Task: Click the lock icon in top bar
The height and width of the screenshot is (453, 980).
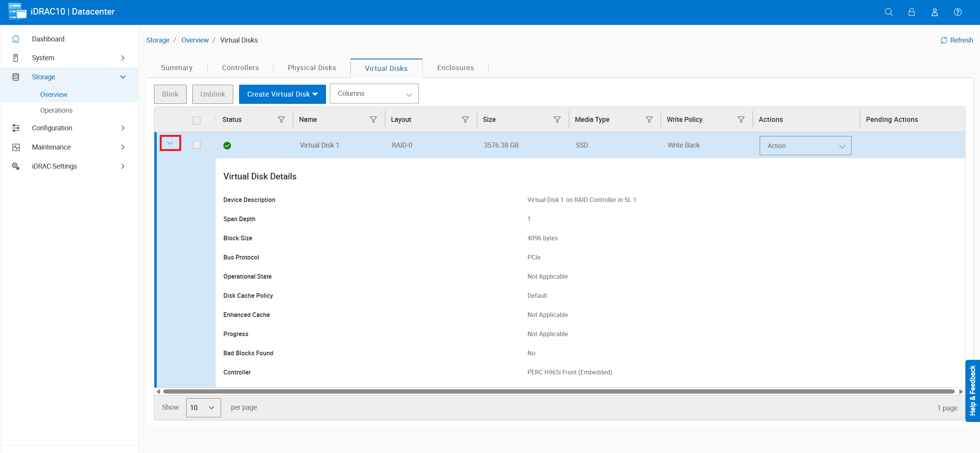Action: 911,12
